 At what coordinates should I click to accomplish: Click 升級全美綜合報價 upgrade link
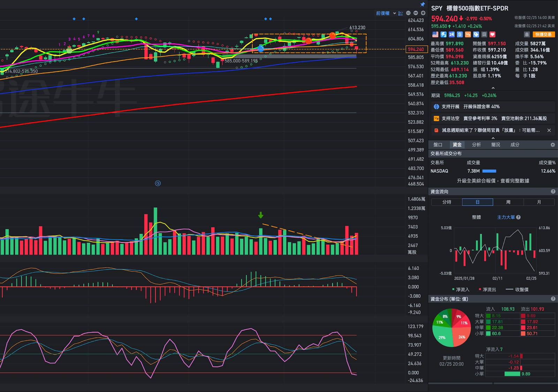[x=493, y=181]
